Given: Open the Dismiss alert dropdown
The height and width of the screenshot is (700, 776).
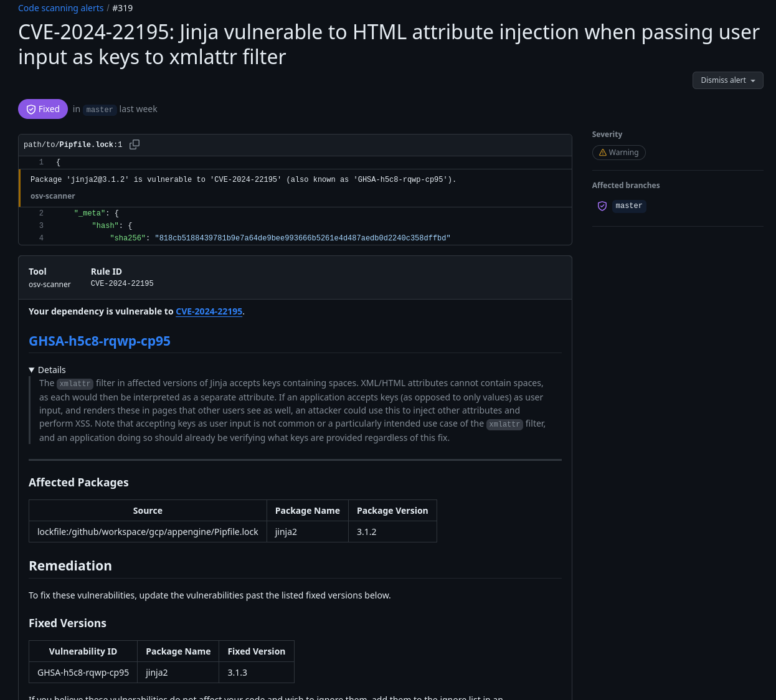Looking at the screenshot, I should click(x=727, y=80).
